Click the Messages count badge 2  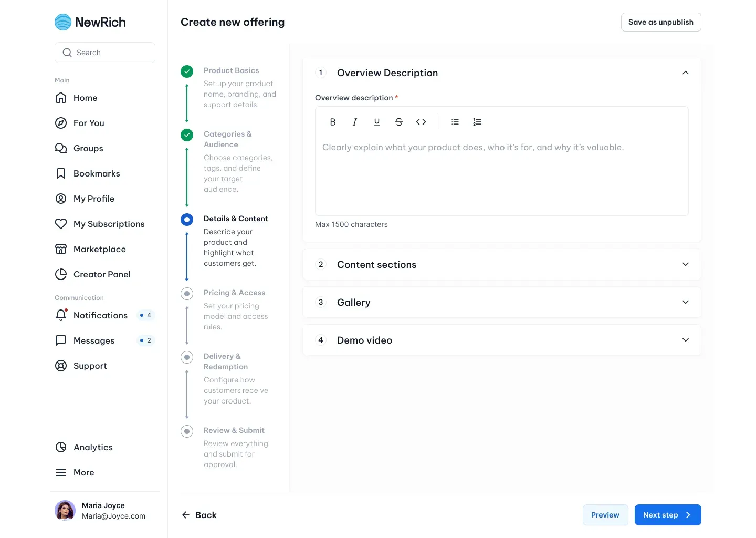click(145, 340)
